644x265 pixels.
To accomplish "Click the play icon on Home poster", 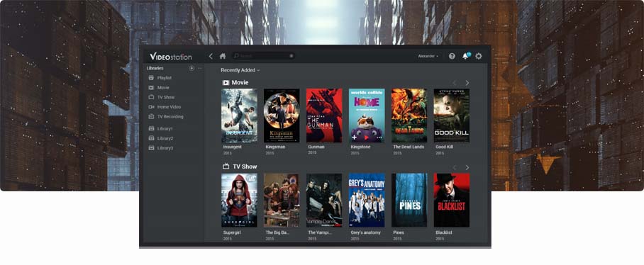I will (x=366, y=138).
